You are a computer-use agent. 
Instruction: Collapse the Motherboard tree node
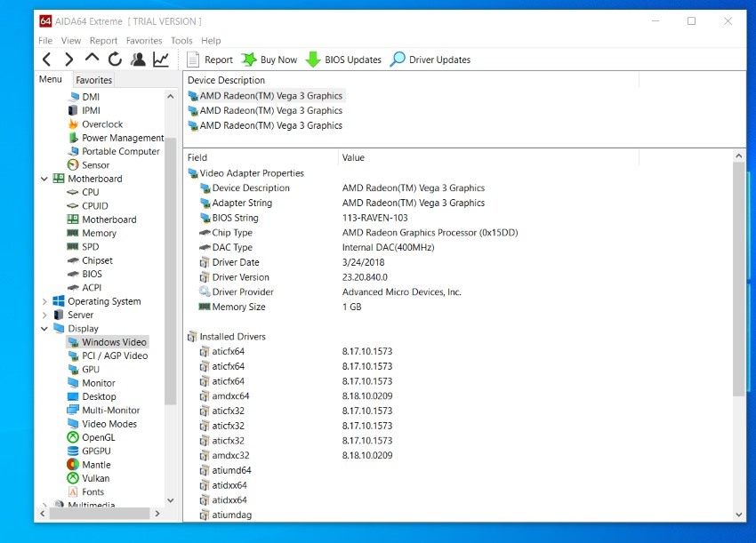point(44,179)
